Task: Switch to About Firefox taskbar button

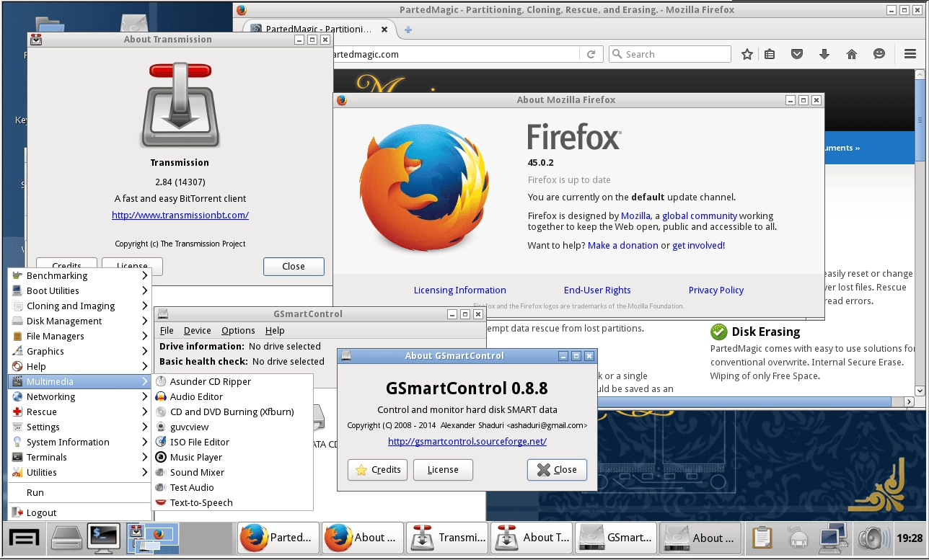Action: pyautogui.click(x=362, y=538)
